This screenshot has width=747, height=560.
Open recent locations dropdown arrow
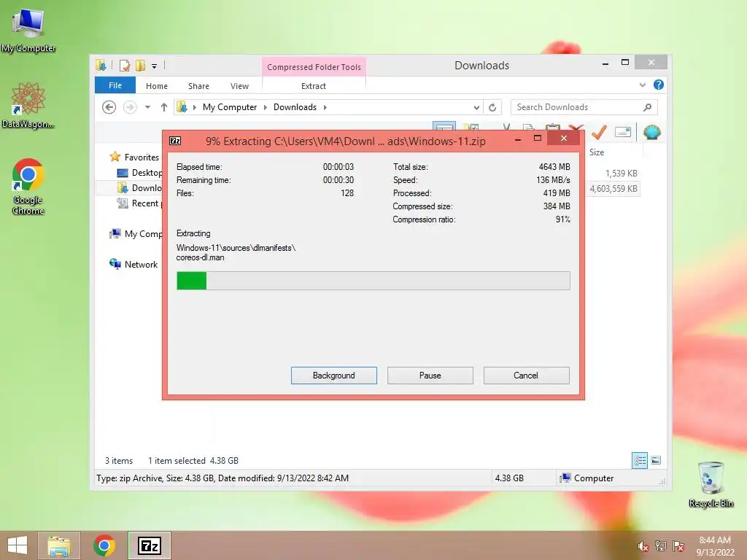click(x=147, y=107)
